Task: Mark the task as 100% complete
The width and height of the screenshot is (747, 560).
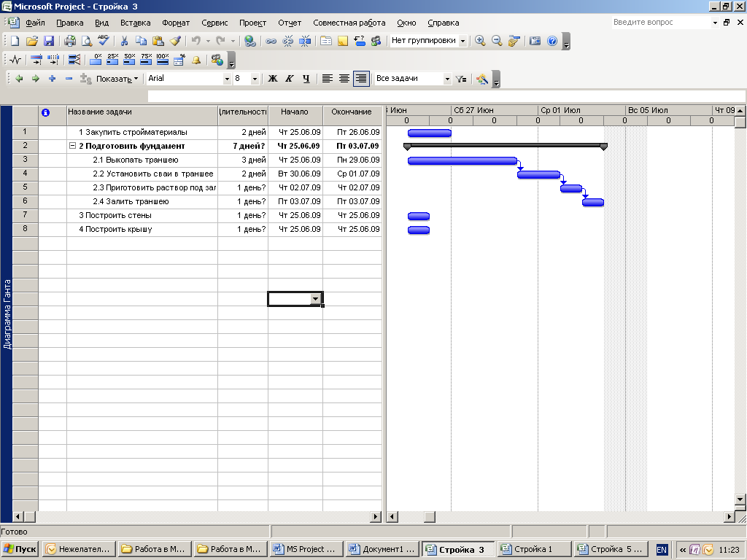Action: (x=163, y=60)
